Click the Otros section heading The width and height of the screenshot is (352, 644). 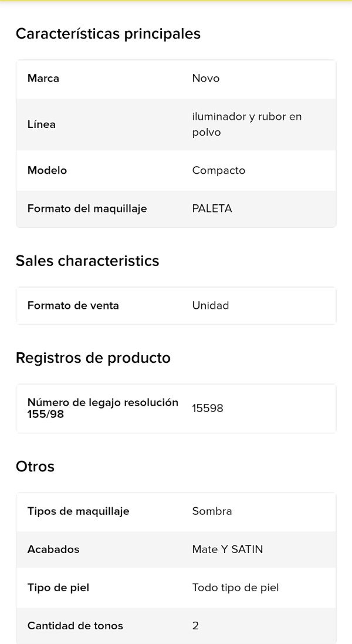(x=35, y=467)
